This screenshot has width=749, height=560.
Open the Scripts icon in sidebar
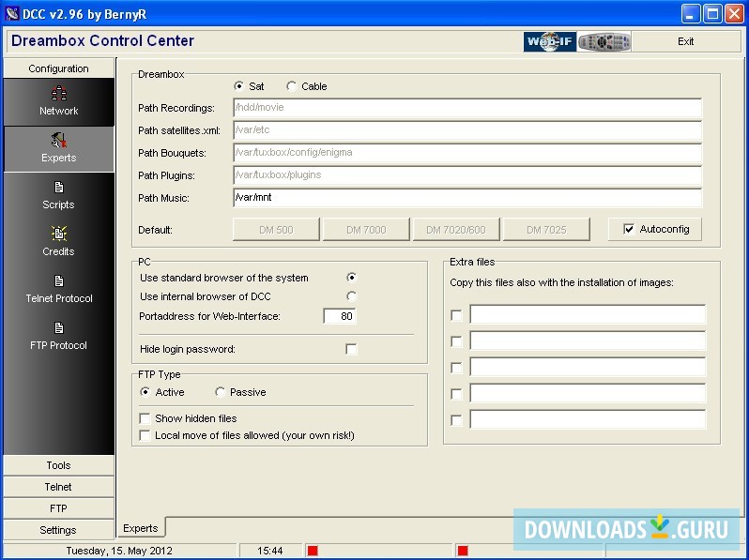pos(58,189)
